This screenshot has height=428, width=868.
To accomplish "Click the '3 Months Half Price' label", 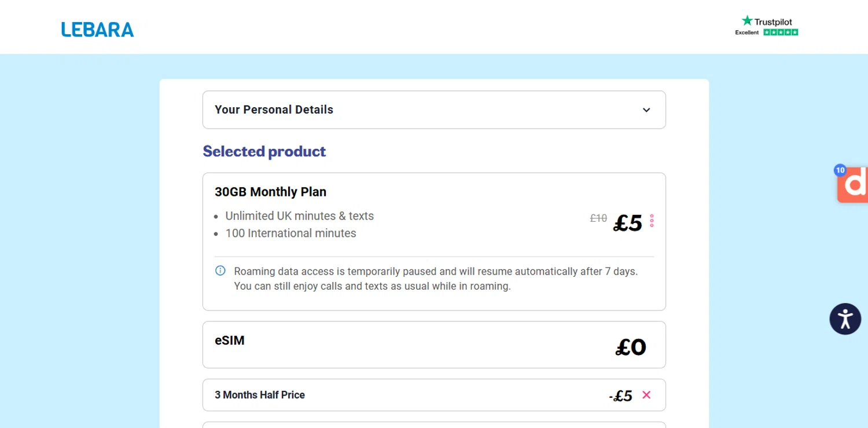I will (x=260, y=395).
